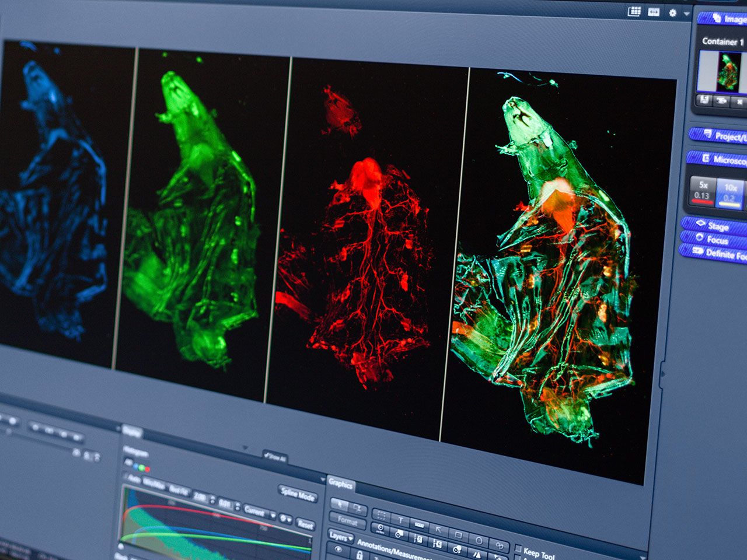Click the Format button in Graphics
Screen dimensions: 747x560
[x=347, y=521]
